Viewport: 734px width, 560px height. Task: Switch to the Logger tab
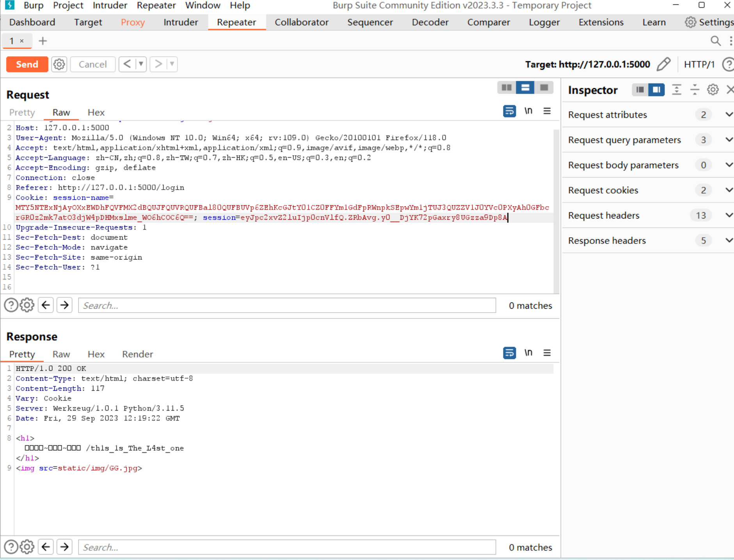(544, 22)
